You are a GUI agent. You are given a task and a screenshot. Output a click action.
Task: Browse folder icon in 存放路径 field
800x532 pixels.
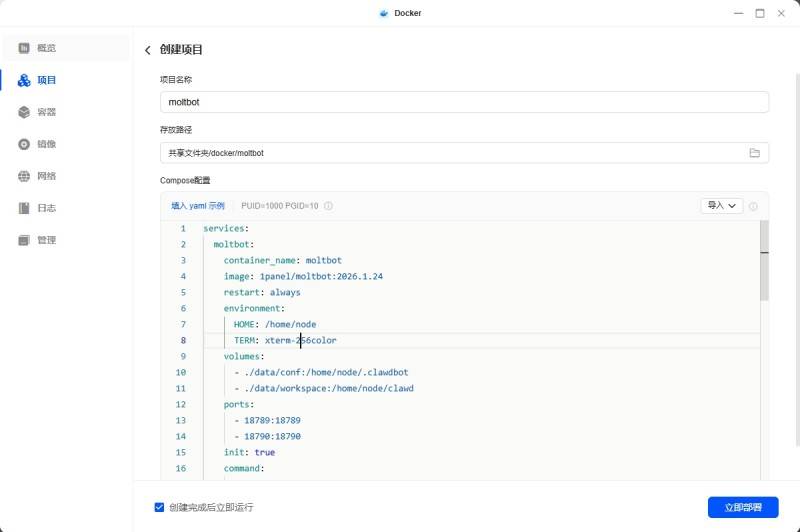point(755,153)
